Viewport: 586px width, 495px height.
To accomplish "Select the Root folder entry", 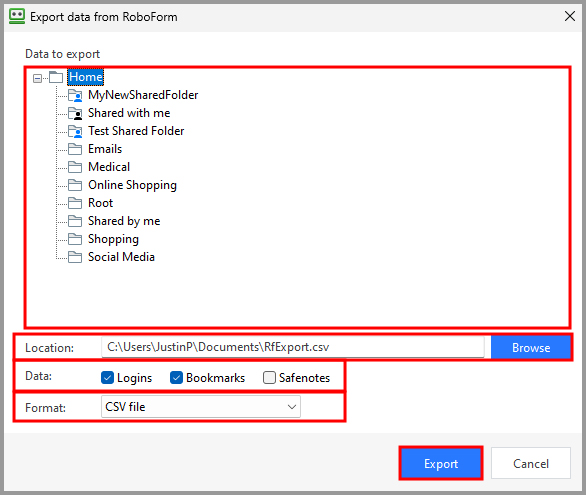I will (100, 203).
